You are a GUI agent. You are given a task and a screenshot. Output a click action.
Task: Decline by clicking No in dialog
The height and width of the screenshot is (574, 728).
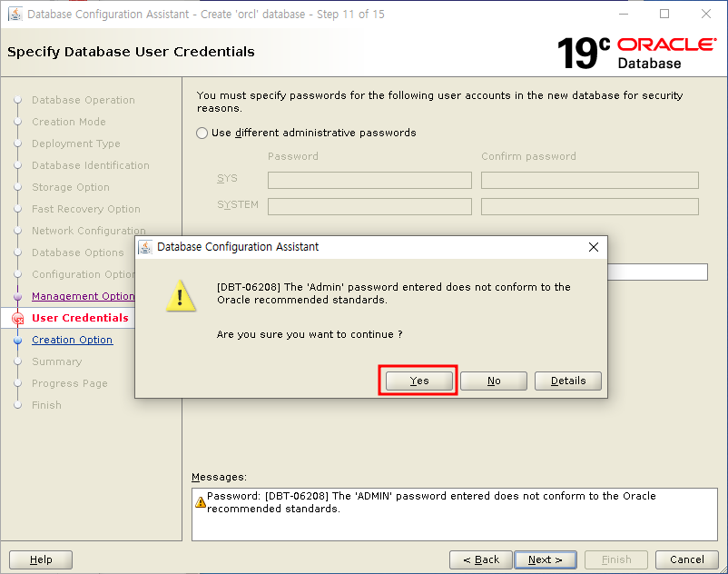point(494,381)
